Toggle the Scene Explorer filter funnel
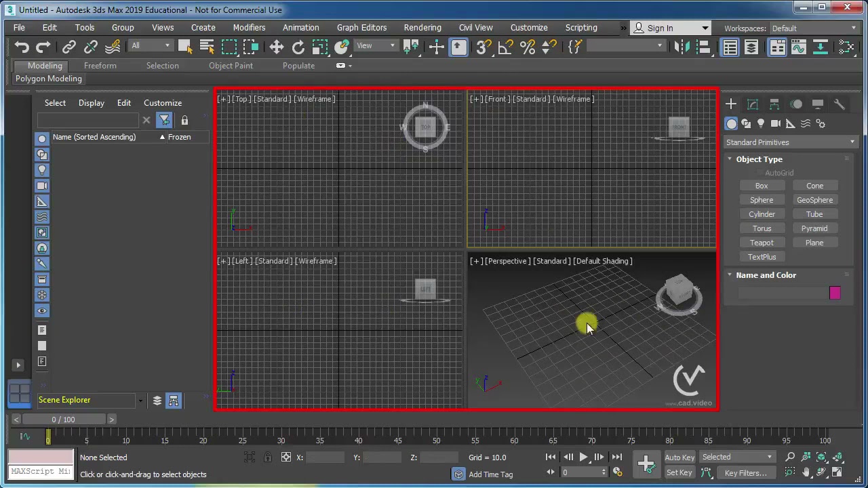This screenshot has width=868, height=488. 165,121
